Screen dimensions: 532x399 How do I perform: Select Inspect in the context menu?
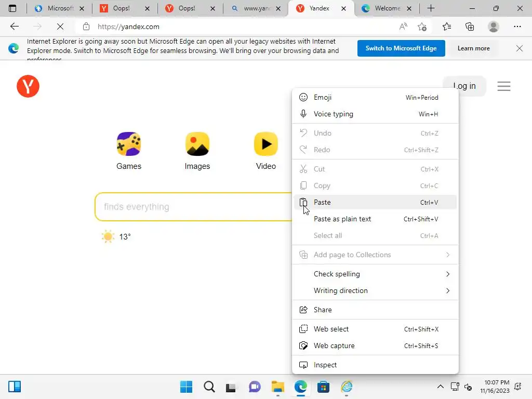375,365
